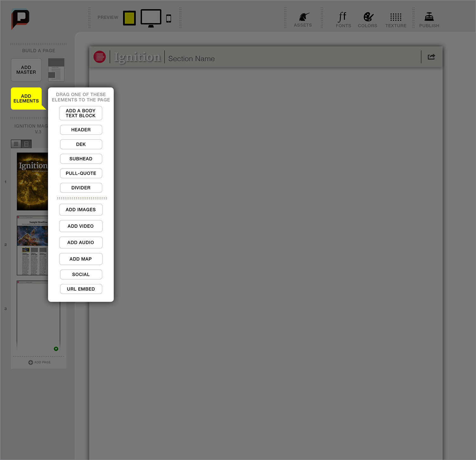Click Add Audio button
This screenshot has width=476, height=460.
pyautogui.click(x=81, y=243)
